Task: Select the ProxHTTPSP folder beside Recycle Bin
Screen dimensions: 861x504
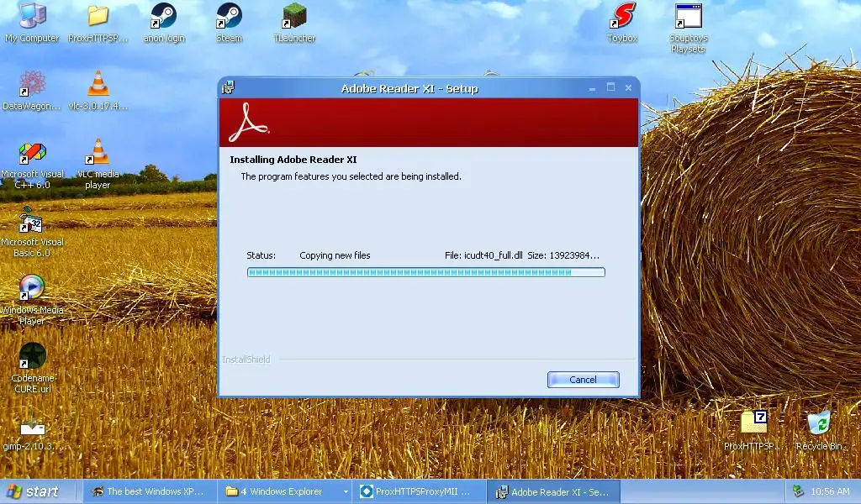Action: pos(753,431)
